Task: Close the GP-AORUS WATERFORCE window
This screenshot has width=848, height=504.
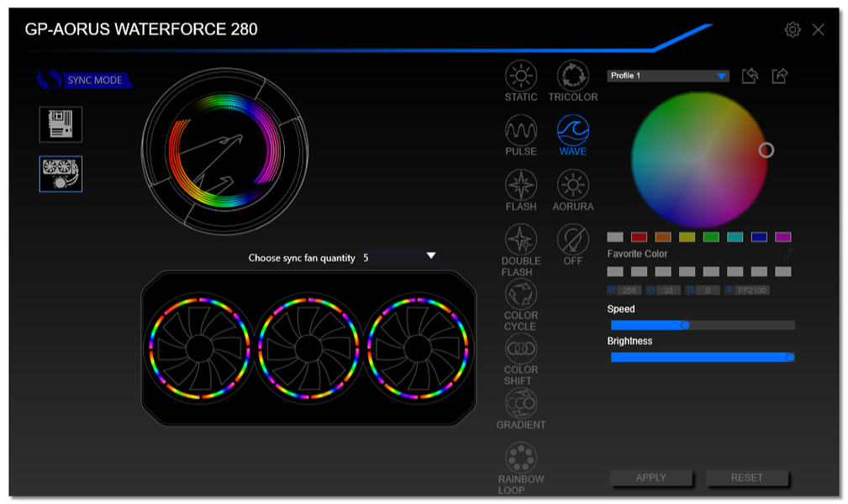Action: [x=818, y=29]
